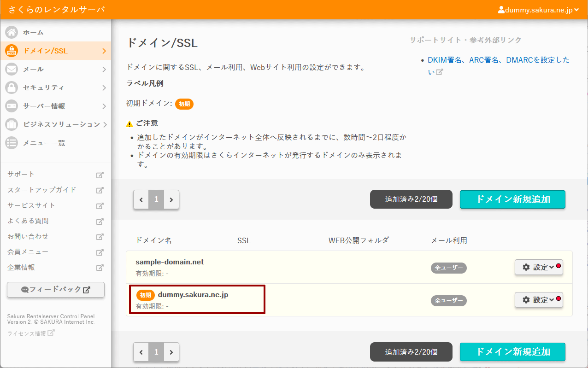588x368 pixels.
Task: Click the sample-domain.net domain name
Action: [170, 262]
